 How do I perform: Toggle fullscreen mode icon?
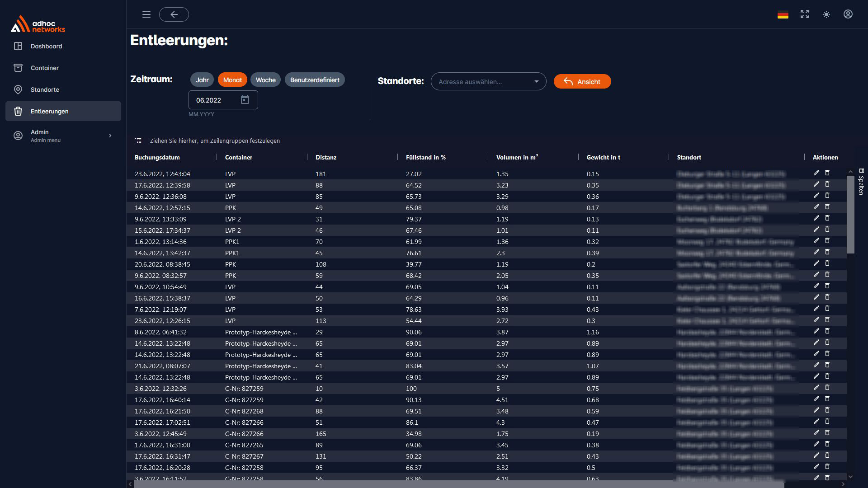[805, 14]
